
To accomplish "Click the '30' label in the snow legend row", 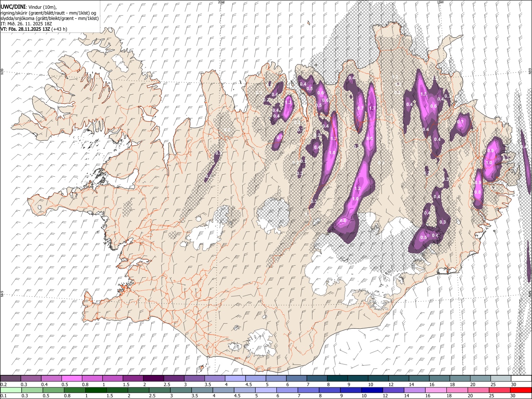I will click(x=514, y=384).
